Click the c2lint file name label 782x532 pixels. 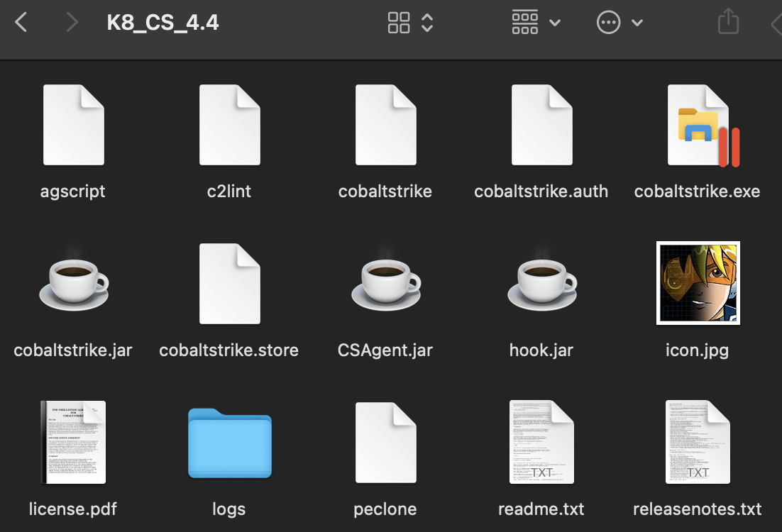point(229,192)
